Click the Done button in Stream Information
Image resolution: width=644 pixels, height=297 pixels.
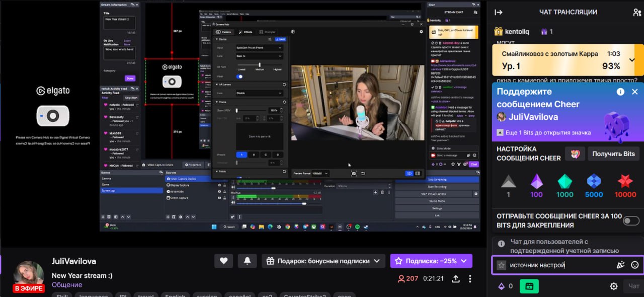[x=130, y=78]
